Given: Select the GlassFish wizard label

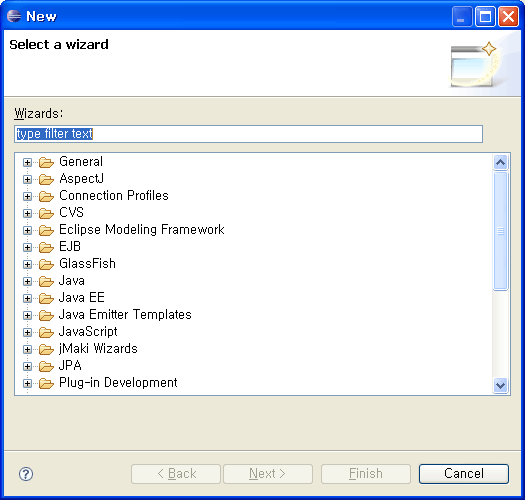Looking at the screenshot, I should [x=87, y=264].
